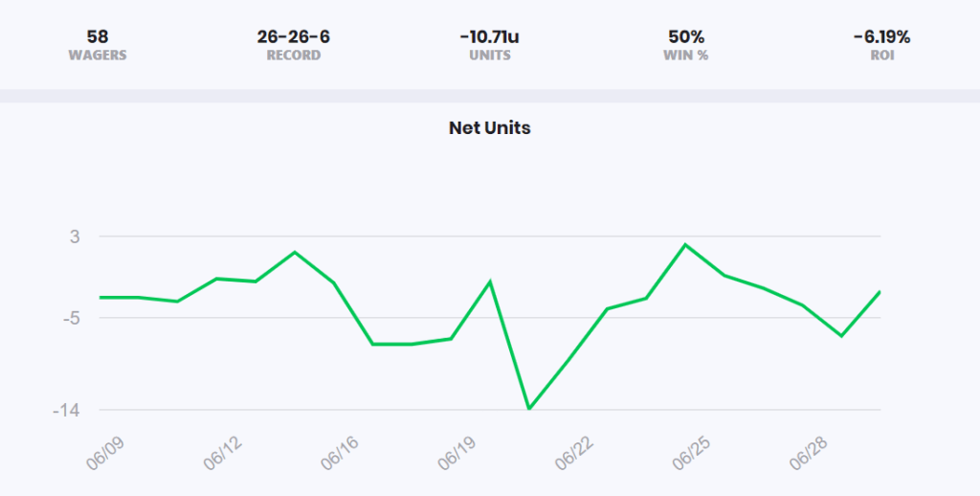Click the 3 label on the y-axis
This screenshot has width=980, height=496.
pos(75,237)
